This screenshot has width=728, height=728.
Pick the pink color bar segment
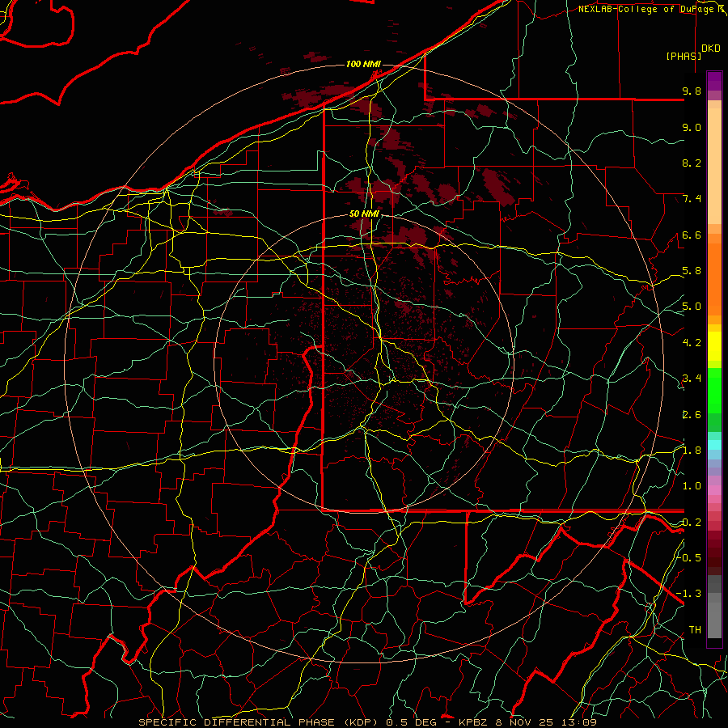714,490
